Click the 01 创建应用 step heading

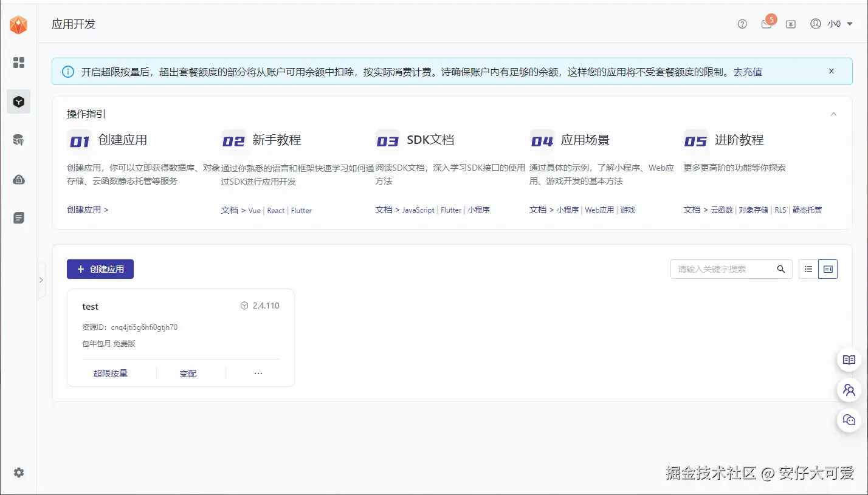tap(107, 140)
